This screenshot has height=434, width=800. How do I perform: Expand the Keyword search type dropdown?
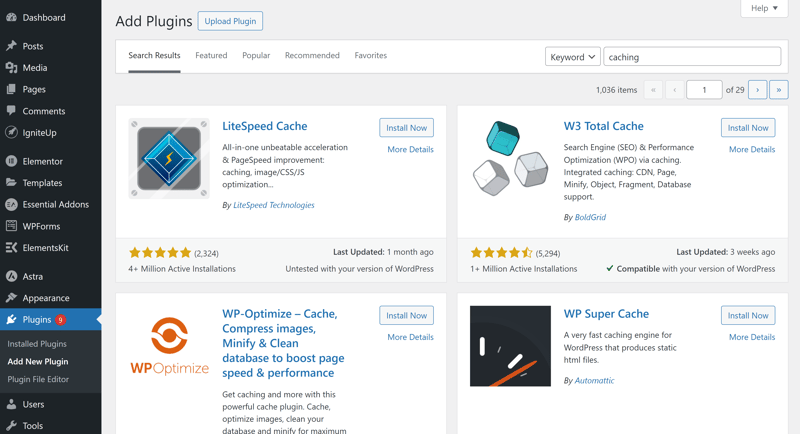pyautogui.click(x=572, y=57)
